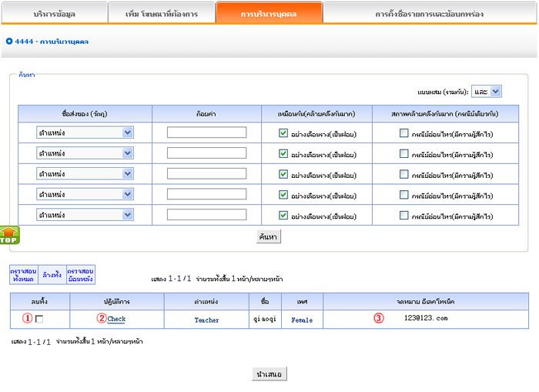Open the Check link in the results row

pos(116,319)
